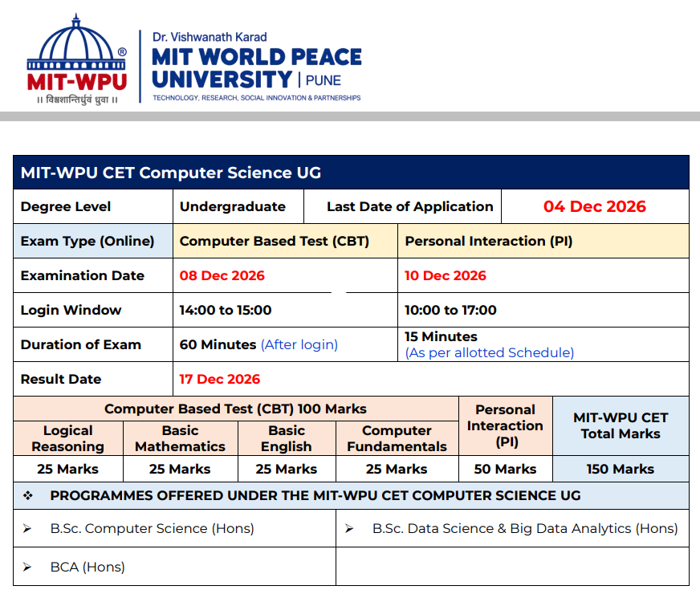Viewport: 700px width, 594px height.
Task: Click 25 Marks under Basic Mathematics
Action: click(x=180, y=469)
